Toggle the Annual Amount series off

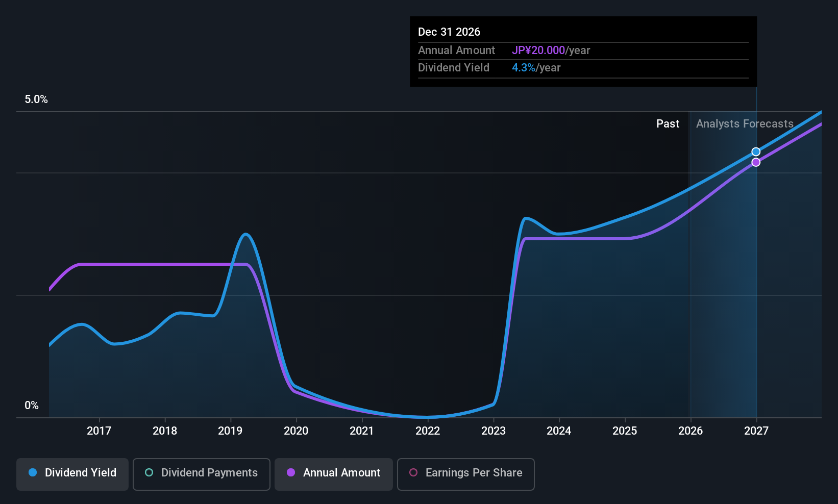coord(333,473)
